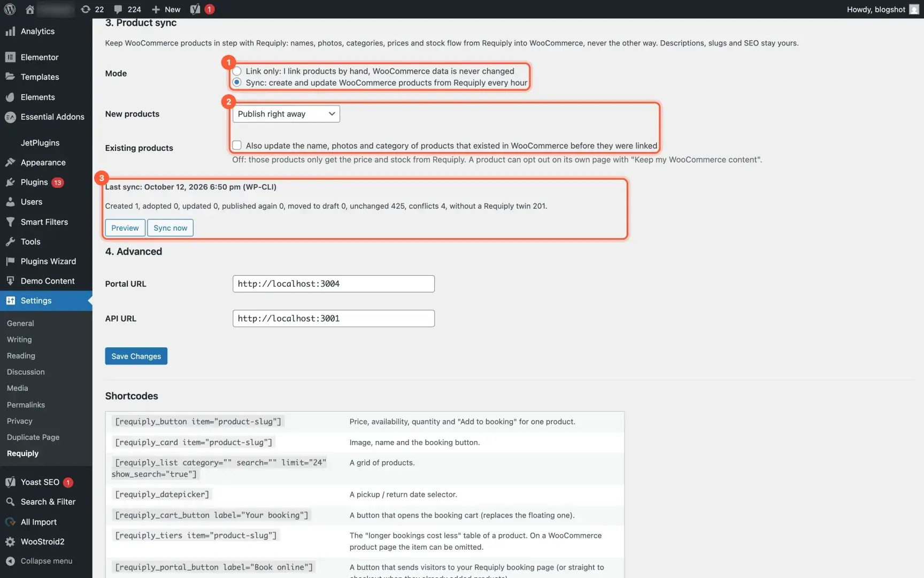Open the 'Publish right away' dropdown
This screenshot has width=924, height=578.
click(x=286, y=114)
